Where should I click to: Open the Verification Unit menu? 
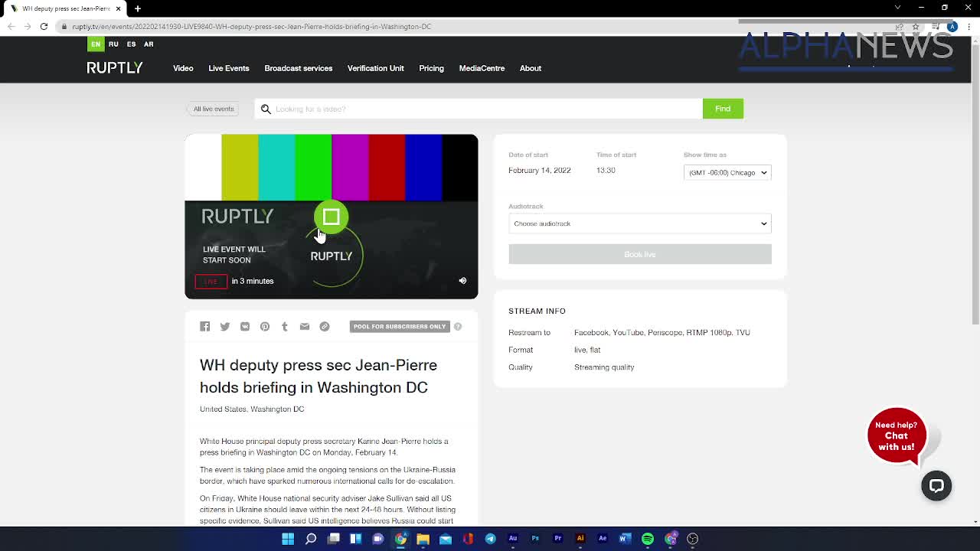(x=375, y=68)
